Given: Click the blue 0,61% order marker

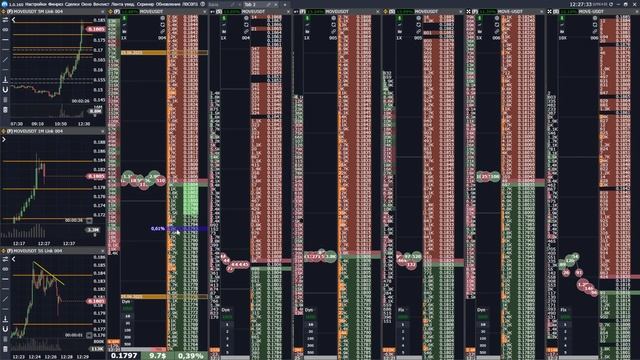Looking at the screenshot, I should [x=158, y=229].
